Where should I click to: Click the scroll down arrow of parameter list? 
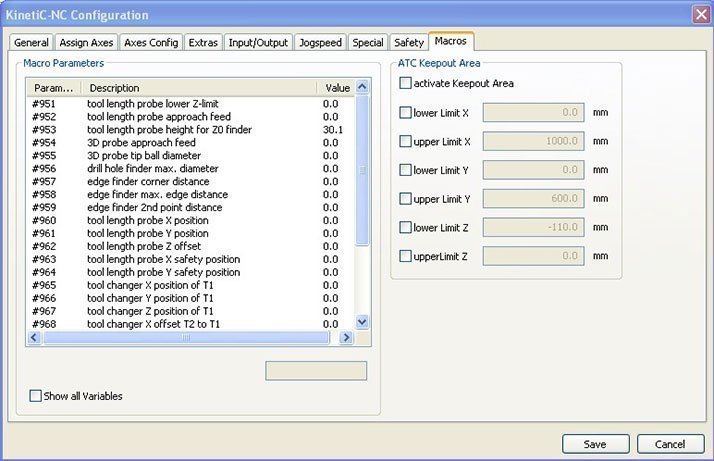362,322
